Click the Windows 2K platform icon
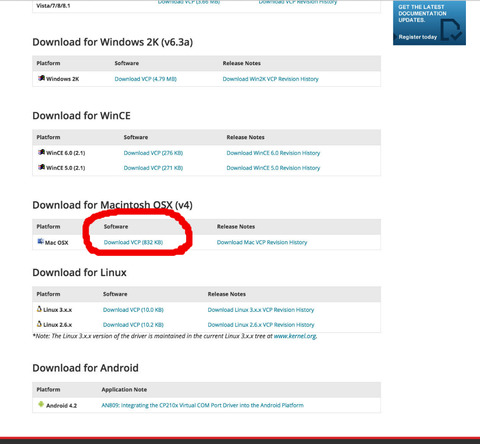This screenshot has height=444, width=480. click(x=41, y=78)
